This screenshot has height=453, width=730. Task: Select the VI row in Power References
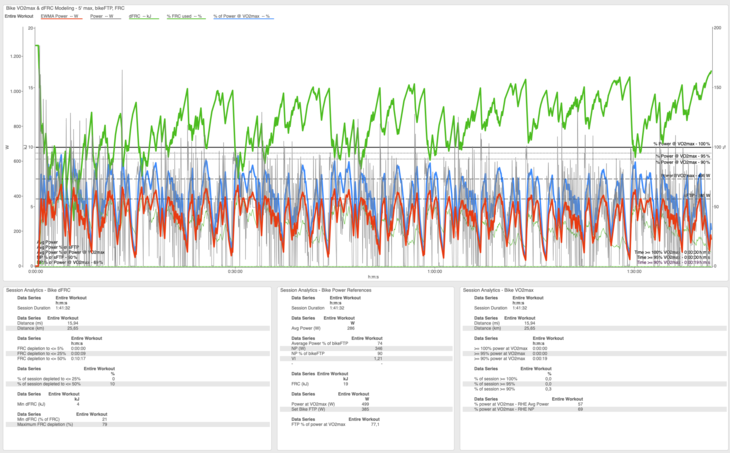point(366,359)
